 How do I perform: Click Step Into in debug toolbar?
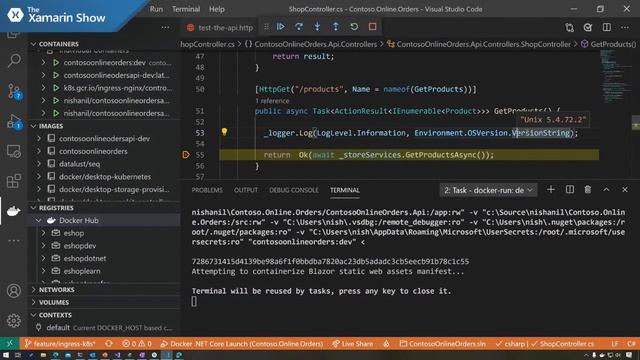[x=317, y=27]
